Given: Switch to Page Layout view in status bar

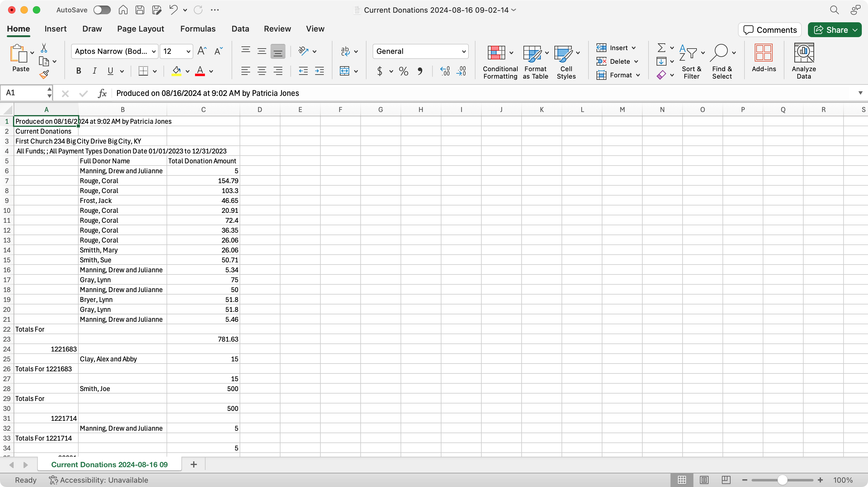Looking at the screenshot, I should (x=704, y=480).
